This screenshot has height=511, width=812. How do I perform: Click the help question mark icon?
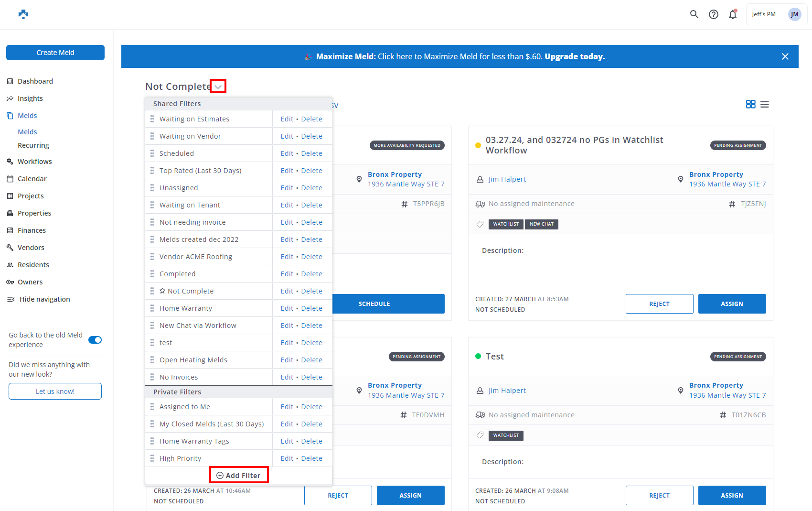(x=713, y=14)
